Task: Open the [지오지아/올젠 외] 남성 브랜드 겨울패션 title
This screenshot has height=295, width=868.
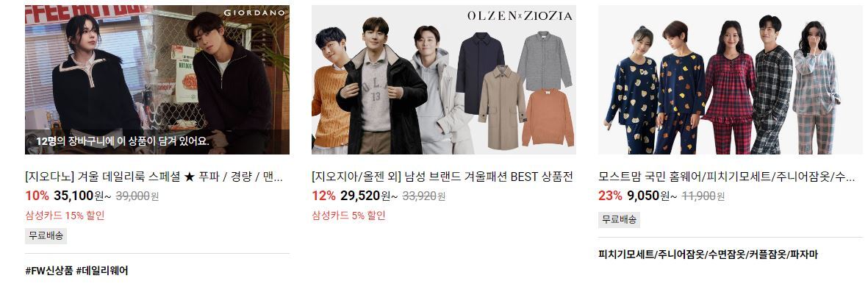Action: (442, 177)
